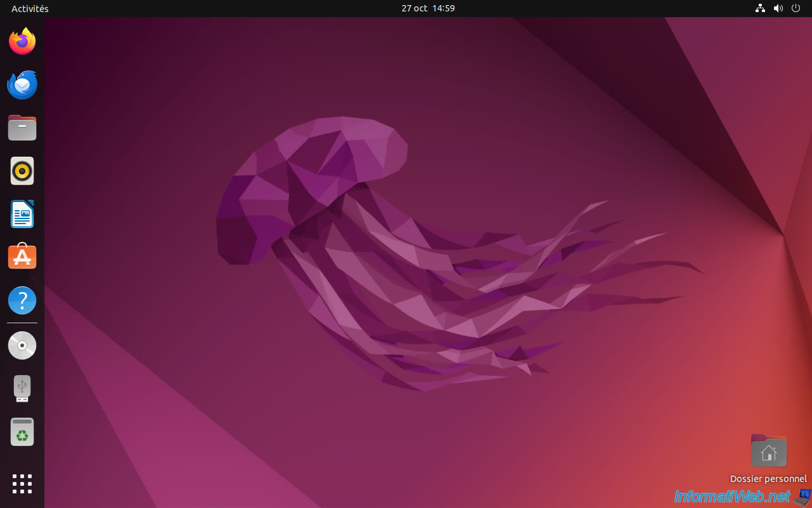Open the date and time calendar menu

pyautogui.click(x=428, y=8)
